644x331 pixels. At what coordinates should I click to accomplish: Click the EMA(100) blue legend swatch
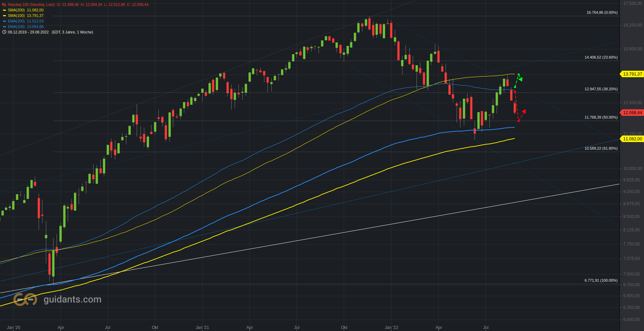pyautogui.click(x=4, y=27)
